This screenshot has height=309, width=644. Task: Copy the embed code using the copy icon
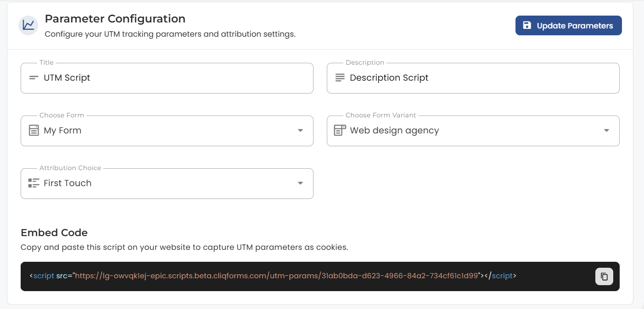click(x=604, y=276)
